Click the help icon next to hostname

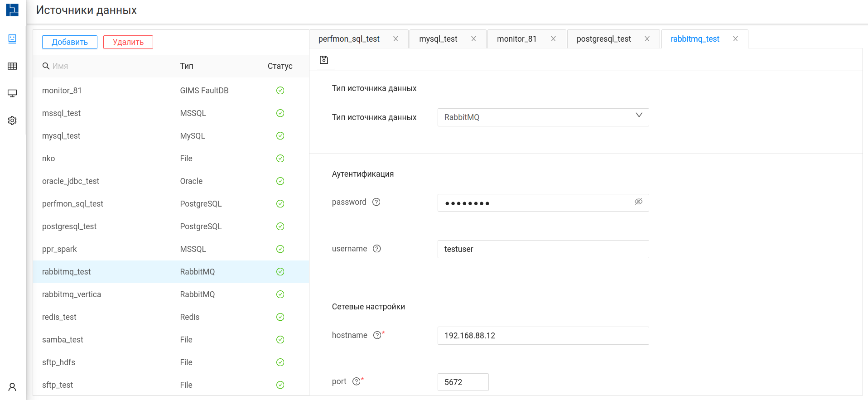(x=377, y=335)
